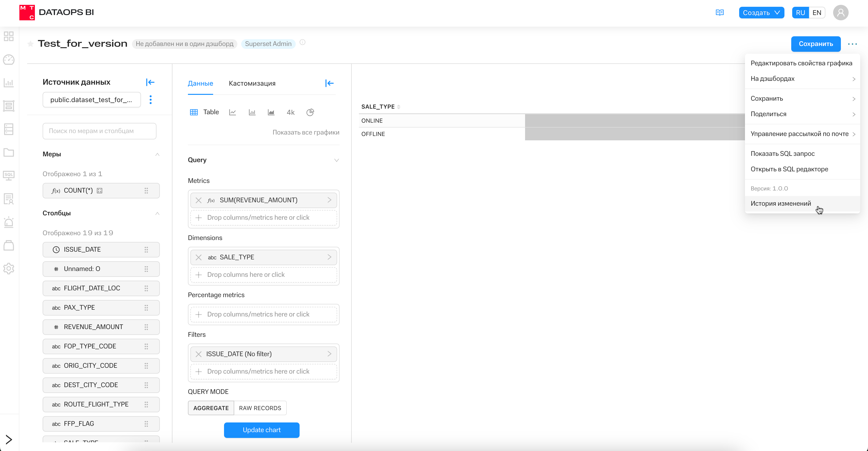Collapse the Столбцы section
Image resolution: width=868 pixels, height=451 pixels.
tap(157, 213)
